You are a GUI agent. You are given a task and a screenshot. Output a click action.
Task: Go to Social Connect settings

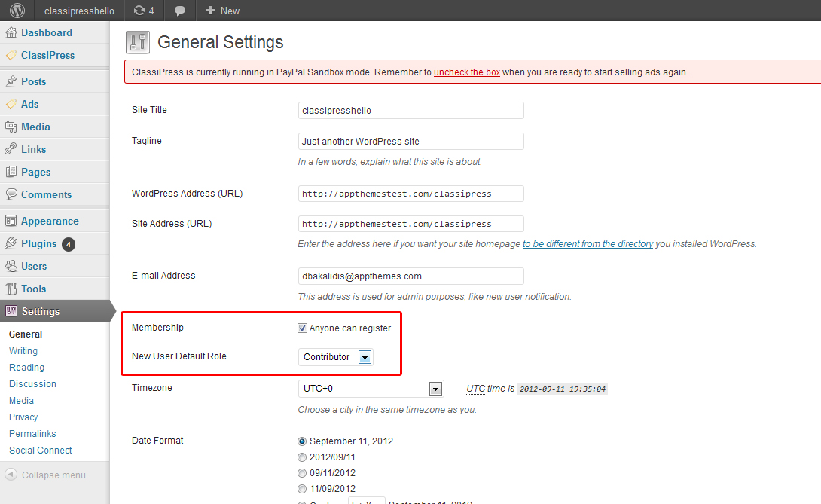41,450
